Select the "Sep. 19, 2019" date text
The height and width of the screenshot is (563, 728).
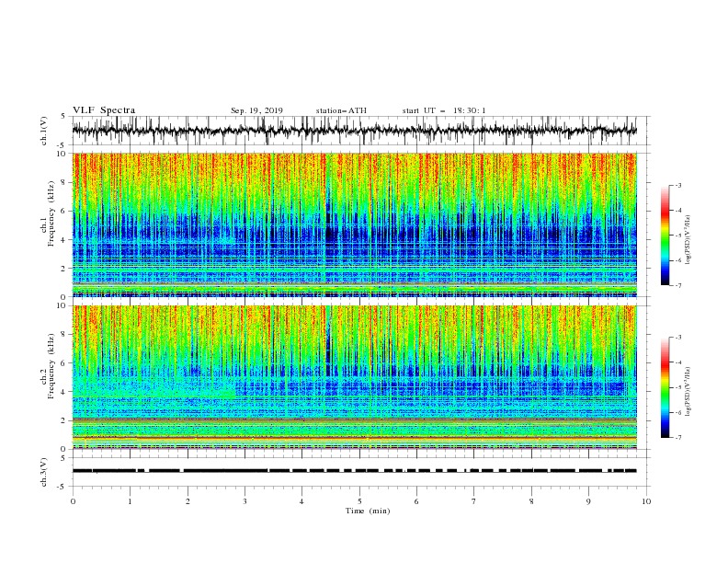point(256,110)
